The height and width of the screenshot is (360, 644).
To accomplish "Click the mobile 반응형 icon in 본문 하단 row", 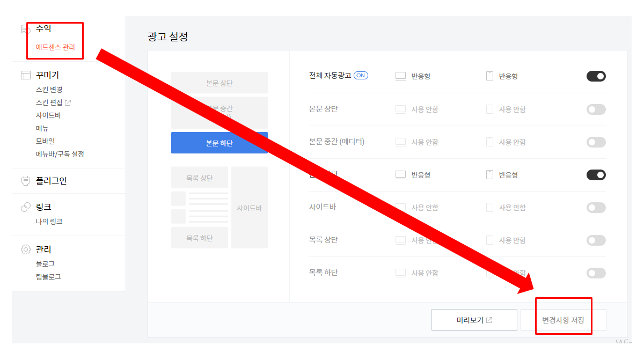I will coord(489,174).
